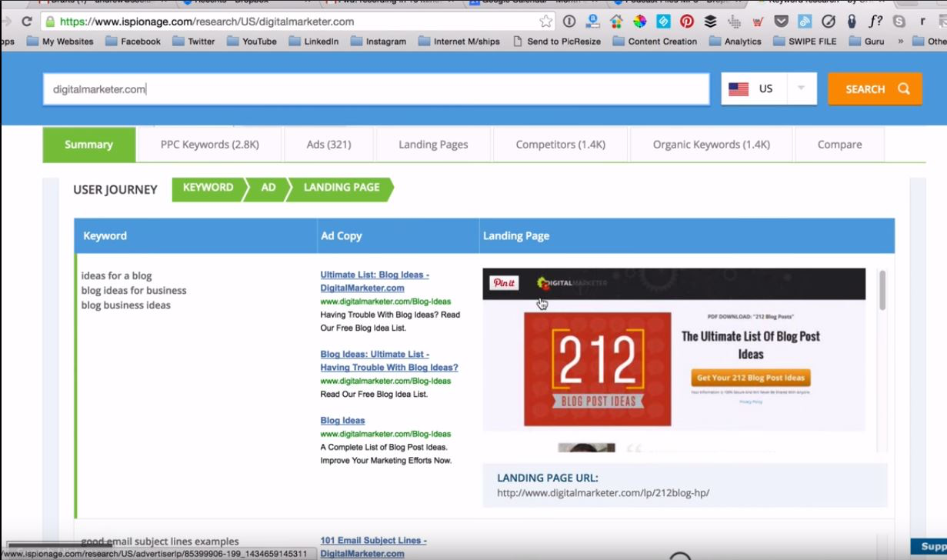This screenshot has width=947, height=560.
Task: Click keyword 'blog ideas for business'
Action: (134, 290)
